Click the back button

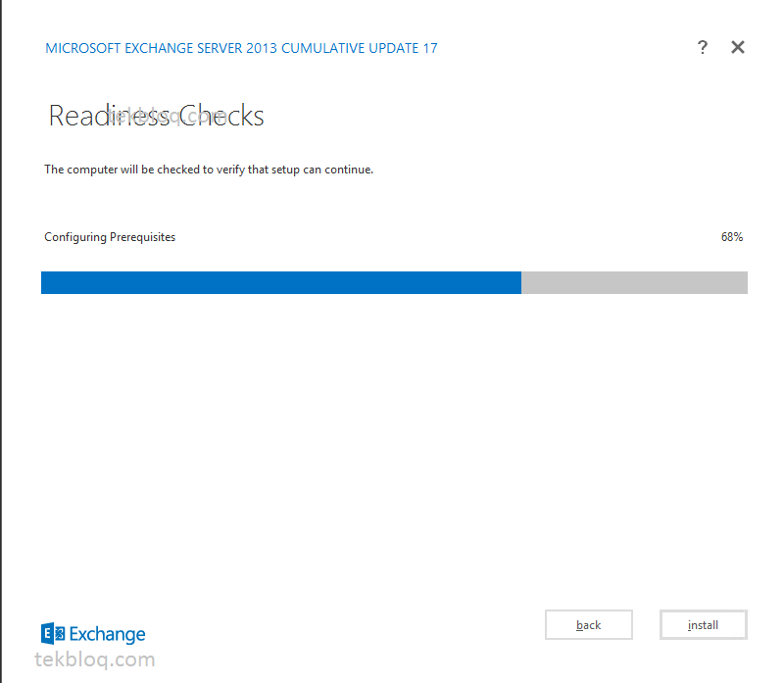pyautogui.click(x=589, y=624)
